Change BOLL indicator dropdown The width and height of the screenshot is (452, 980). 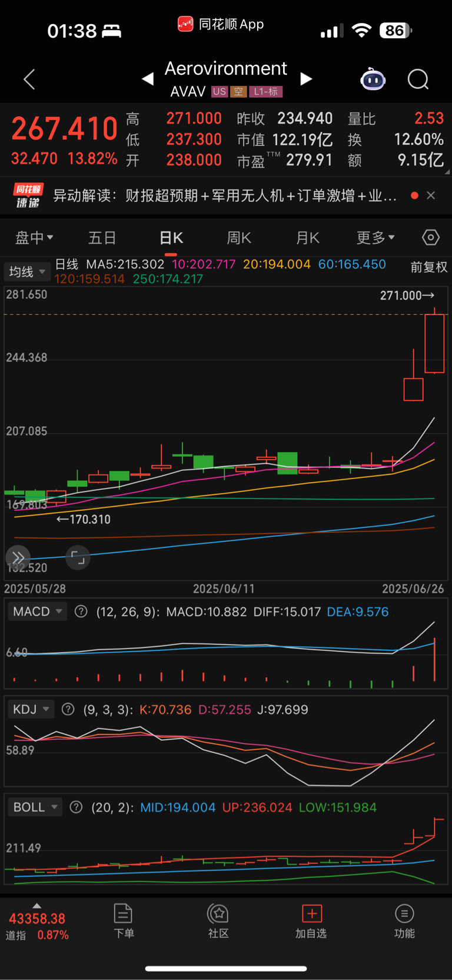pyautogui.click(x=35, y=807)
